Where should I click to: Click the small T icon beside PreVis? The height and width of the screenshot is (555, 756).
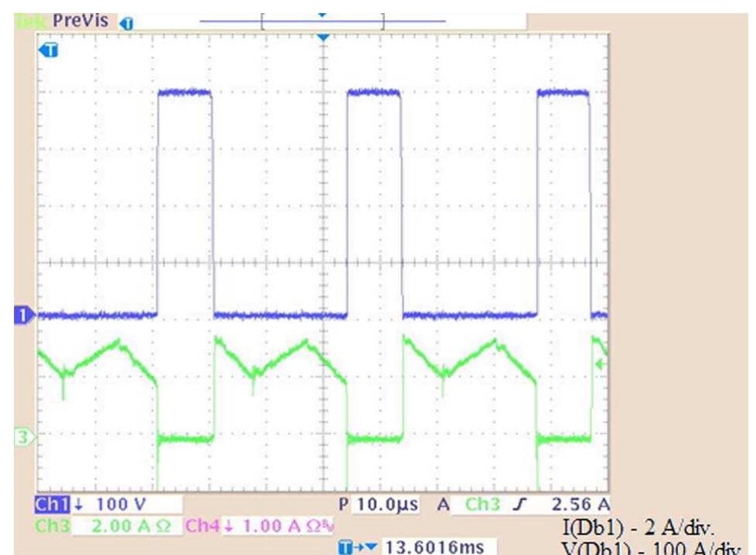click(x=126, y=23)
